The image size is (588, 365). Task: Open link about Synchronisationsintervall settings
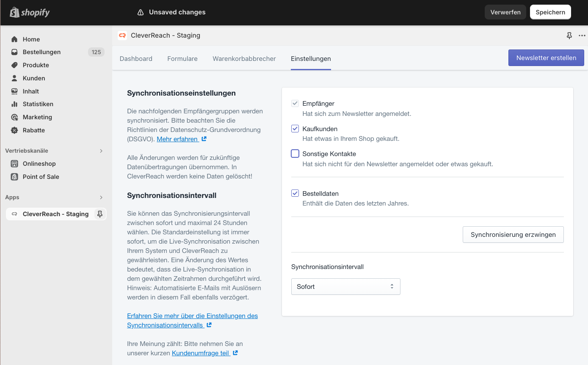tap(192, 320)
